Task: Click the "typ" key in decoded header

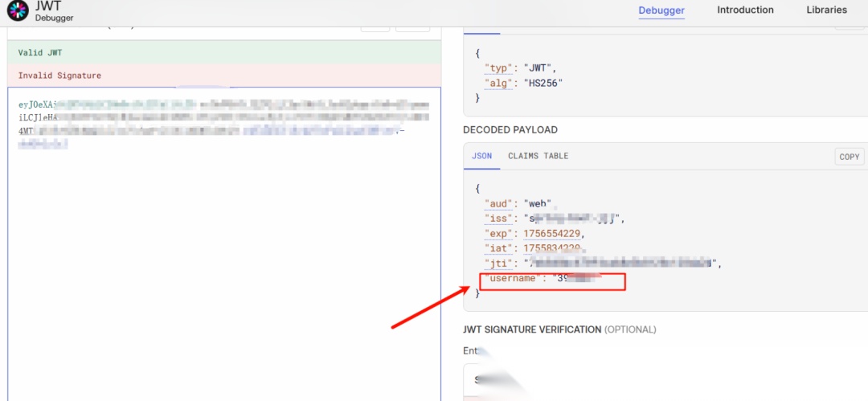Action: click(499, 68)
